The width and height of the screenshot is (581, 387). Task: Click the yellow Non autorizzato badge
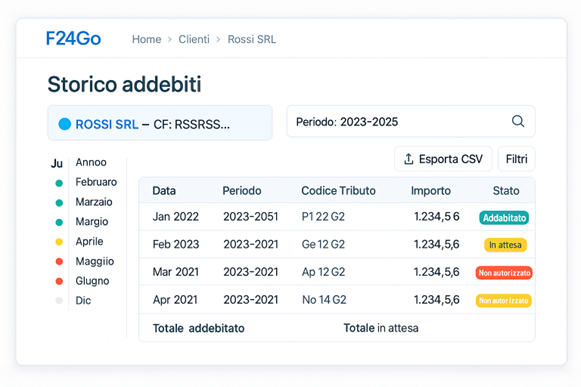(x=504, y=301)
